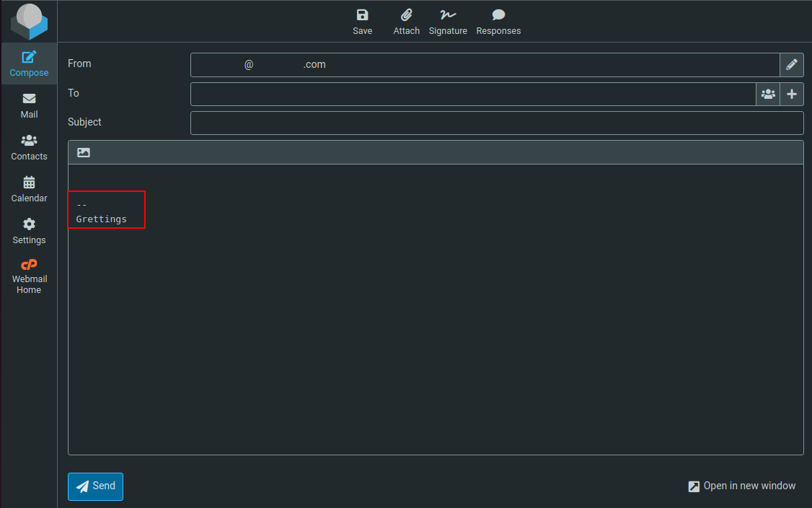Select Compose in the sidebar
The width and height of the screenshot is (812, 508).
[x=29, y=63]
